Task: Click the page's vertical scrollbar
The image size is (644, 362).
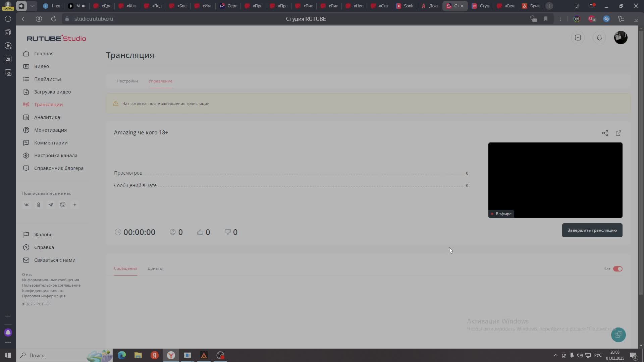Action: (641, 161)
